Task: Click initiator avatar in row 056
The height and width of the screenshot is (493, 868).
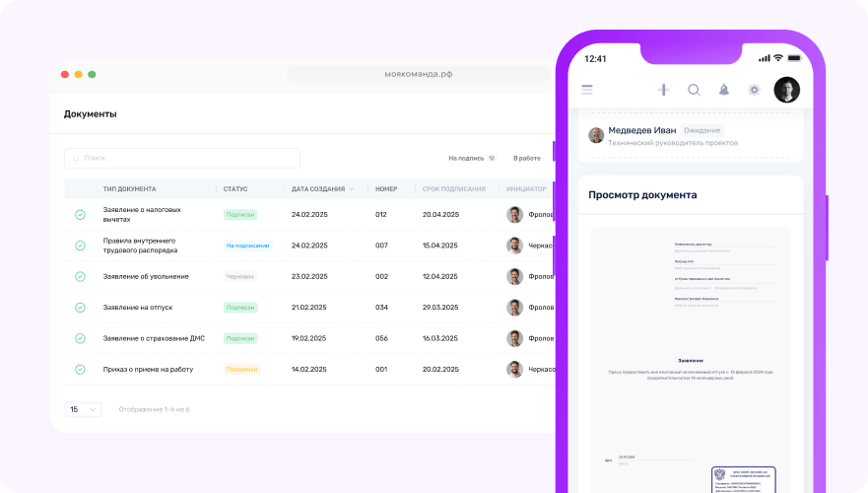Action: [515, 338]
